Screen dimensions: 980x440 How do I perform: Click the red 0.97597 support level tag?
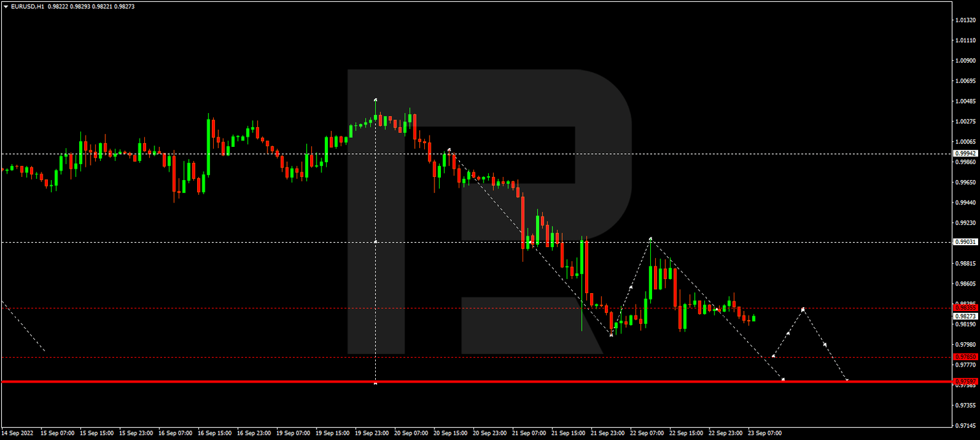(965, 381)
